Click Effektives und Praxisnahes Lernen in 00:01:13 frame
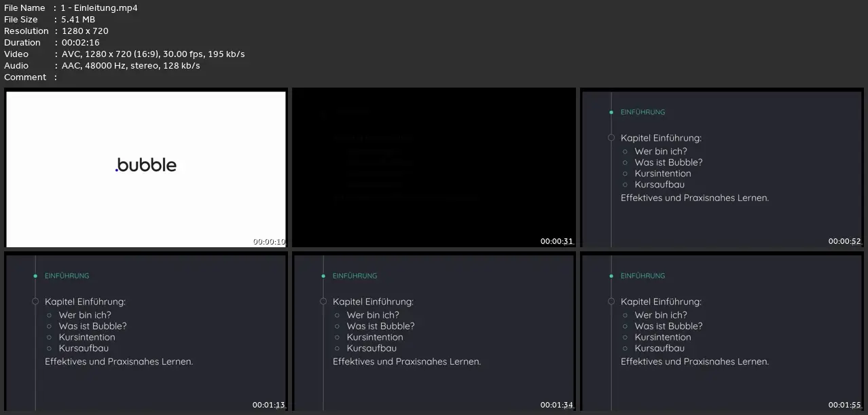The height and width of the screenshot is (415, 868). coord(119,362)
